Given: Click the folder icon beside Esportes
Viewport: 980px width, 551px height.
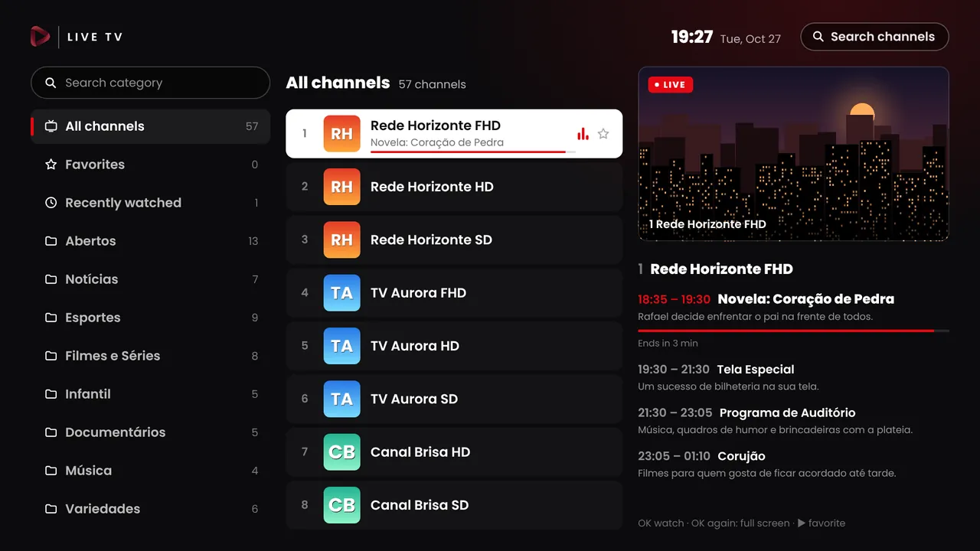Looking at the screenshot, I should pyautogui.click(x=51, y=318).
